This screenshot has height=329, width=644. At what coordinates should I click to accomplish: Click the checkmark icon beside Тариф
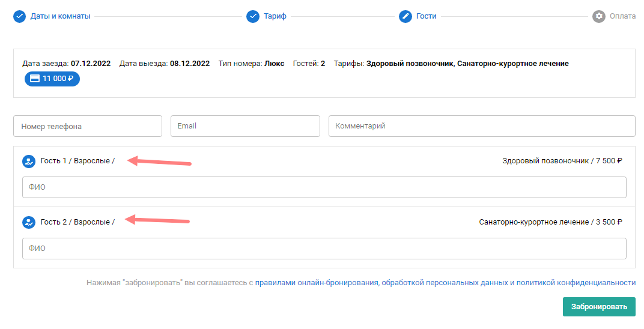pyautogui.click(x=253, y=16)
